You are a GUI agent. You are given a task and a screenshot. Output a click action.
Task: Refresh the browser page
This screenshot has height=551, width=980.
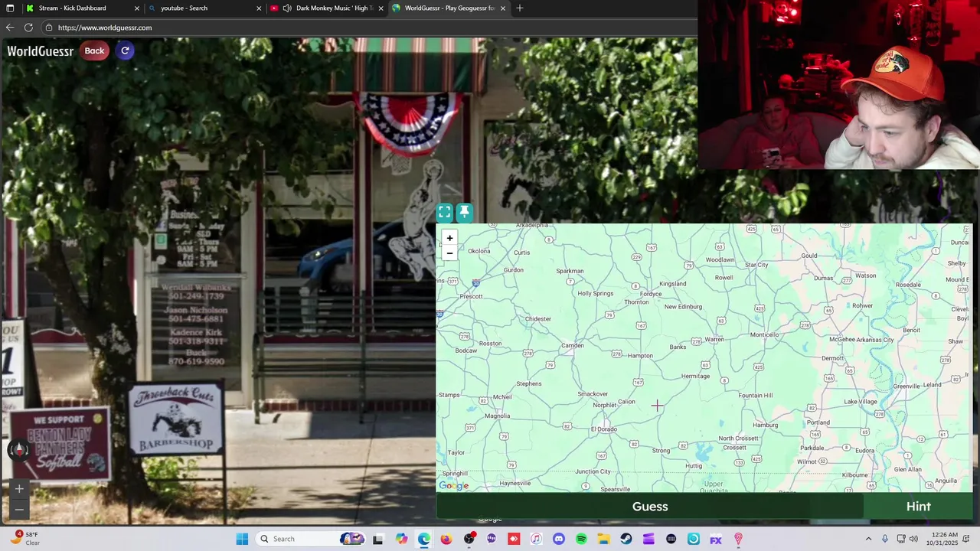(x=28, y=28)
